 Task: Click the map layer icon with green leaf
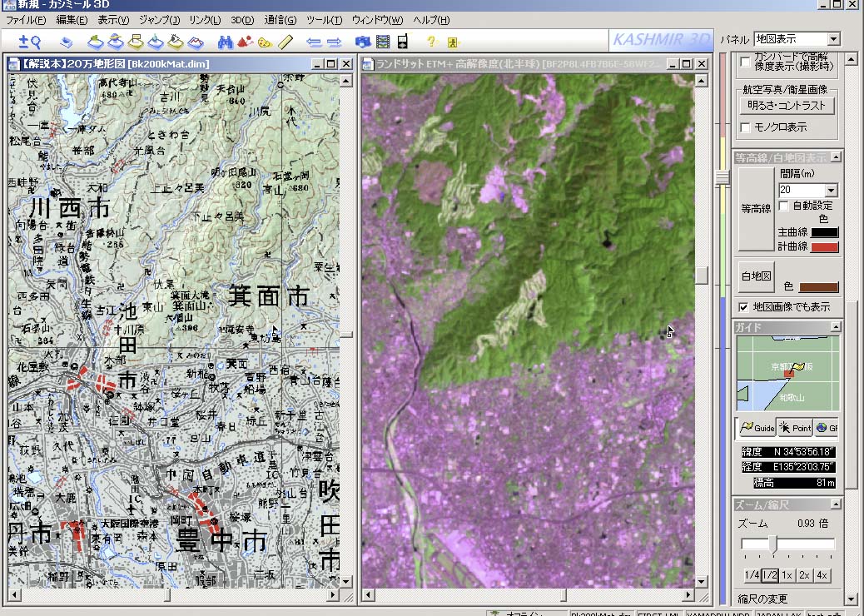tap(96, 42)
